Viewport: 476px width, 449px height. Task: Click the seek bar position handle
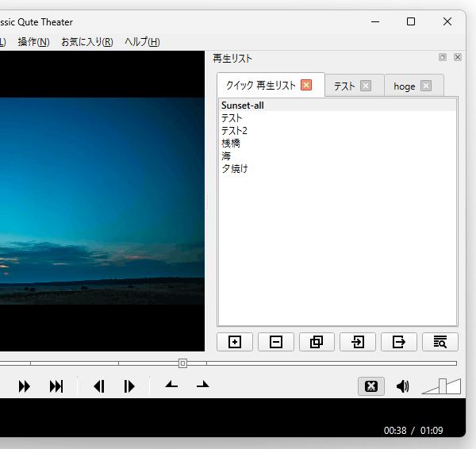(x=182, y=363)
